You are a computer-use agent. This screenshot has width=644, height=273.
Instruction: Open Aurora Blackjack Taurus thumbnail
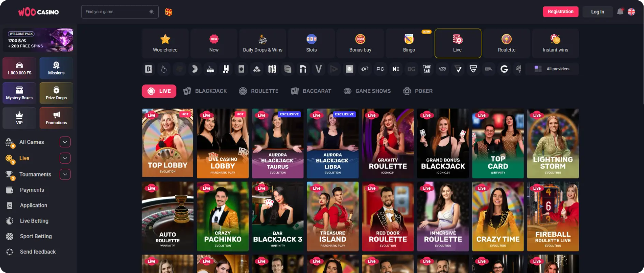click(278, 143)
